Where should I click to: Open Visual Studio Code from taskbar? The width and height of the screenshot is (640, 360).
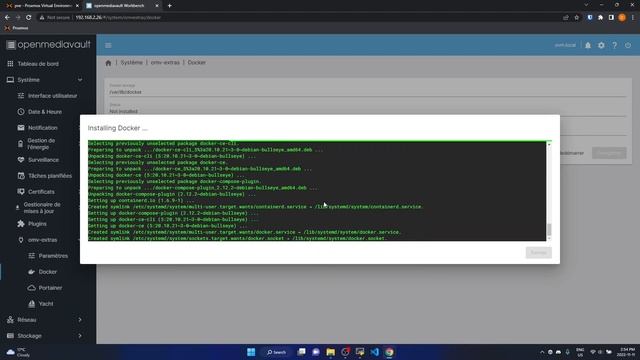tap(374, 352)
